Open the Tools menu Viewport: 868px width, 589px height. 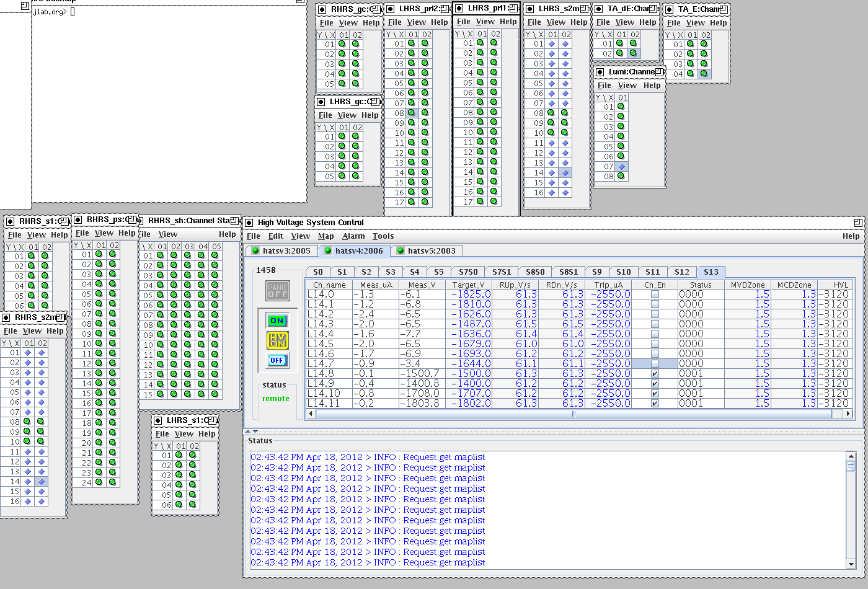(383, 236)
